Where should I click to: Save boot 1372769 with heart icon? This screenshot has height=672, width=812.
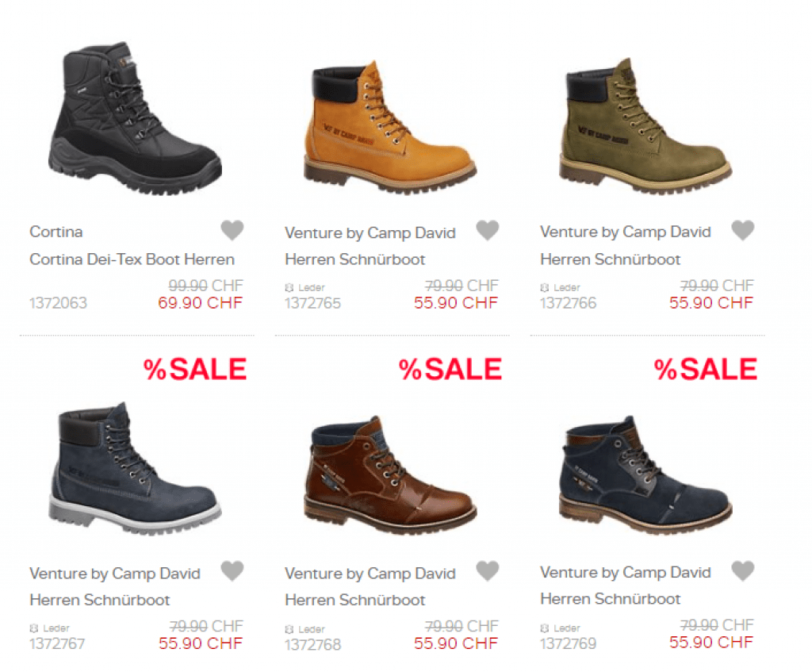(742, 571)
